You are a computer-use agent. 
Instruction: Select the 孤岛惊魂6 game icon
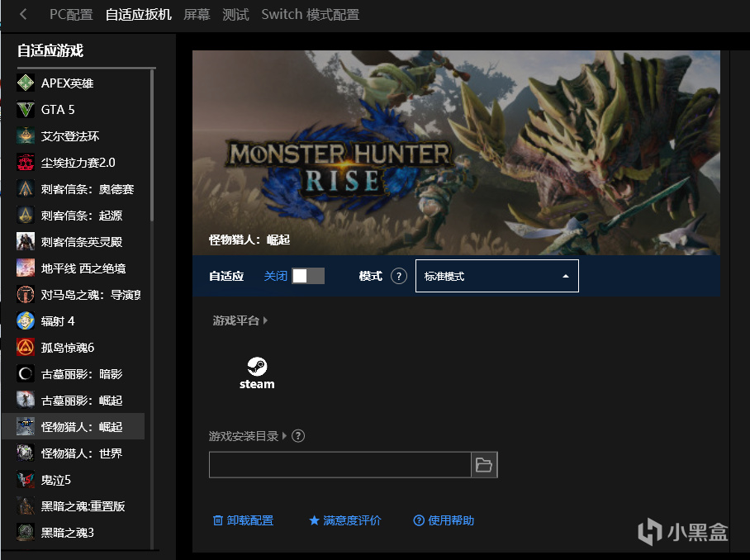click(26, 348)
